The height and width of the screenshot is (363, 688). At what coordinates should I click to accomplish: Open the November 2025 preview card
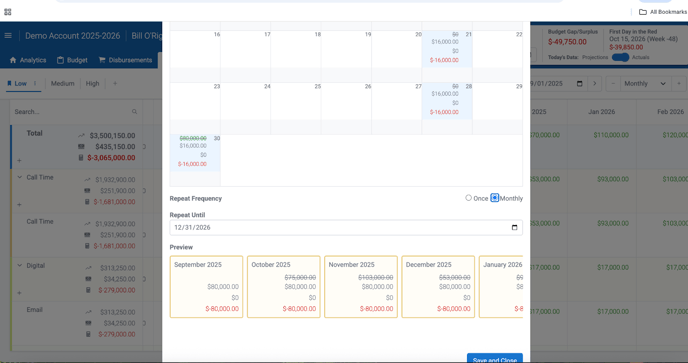click(361, 287)
